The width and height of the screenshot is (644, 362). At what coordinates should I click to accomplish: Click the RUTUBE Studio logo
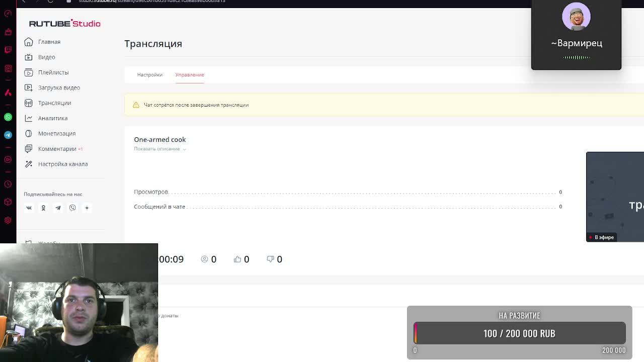(x=64, y=23)
